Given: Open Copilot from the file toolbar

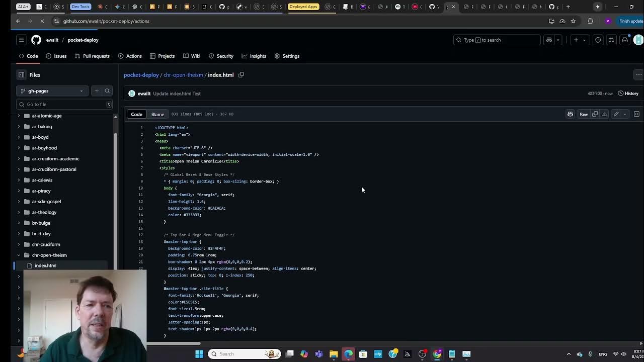Looking at the screenshot, I should (570, 114).
